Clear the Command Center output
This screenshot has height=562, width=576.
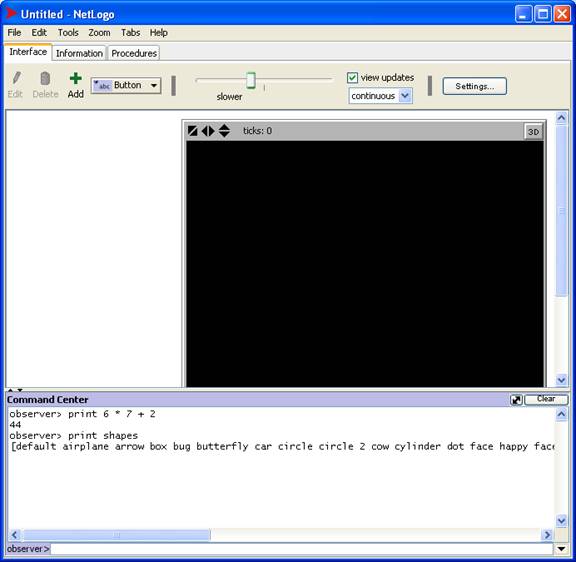546,399
